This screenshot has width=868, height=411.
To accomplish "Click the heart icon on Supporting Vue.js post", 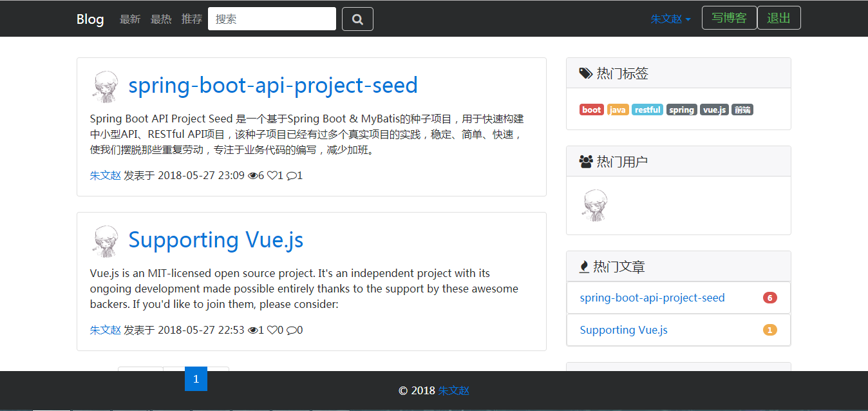I will (272, 330).
